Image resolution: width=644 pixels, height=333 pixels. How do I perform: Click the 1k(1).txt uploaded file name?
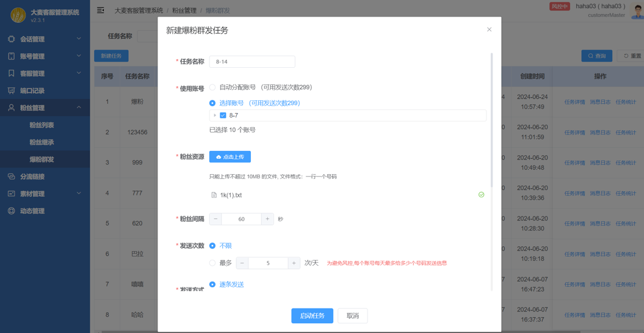pyautogui.click(x=231, y=195)
